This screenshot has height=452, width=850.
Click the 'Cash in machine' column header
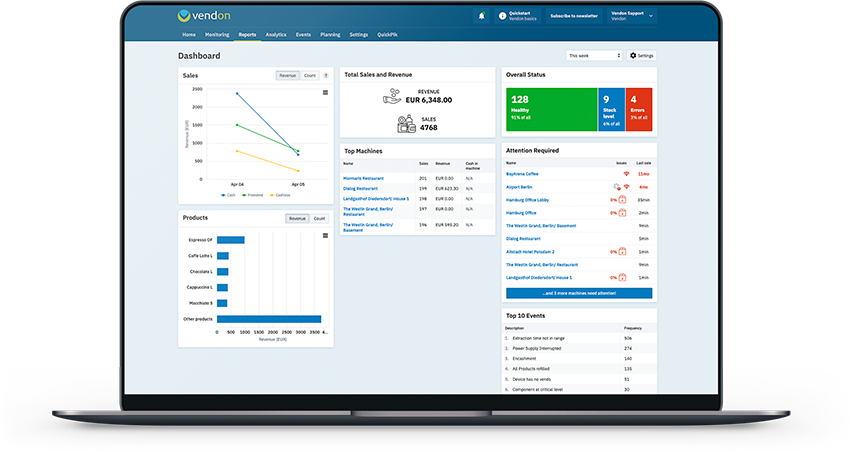472,166
